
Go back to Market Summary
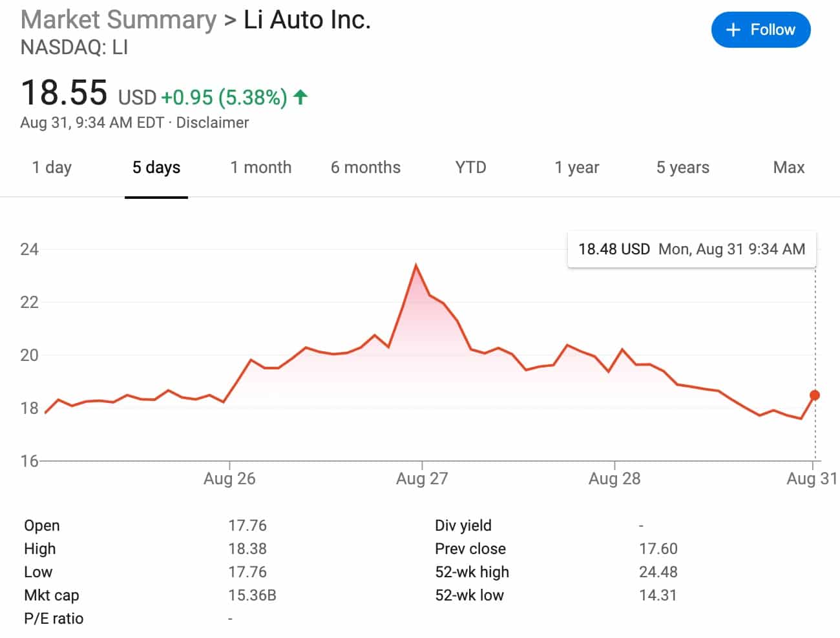118,19
